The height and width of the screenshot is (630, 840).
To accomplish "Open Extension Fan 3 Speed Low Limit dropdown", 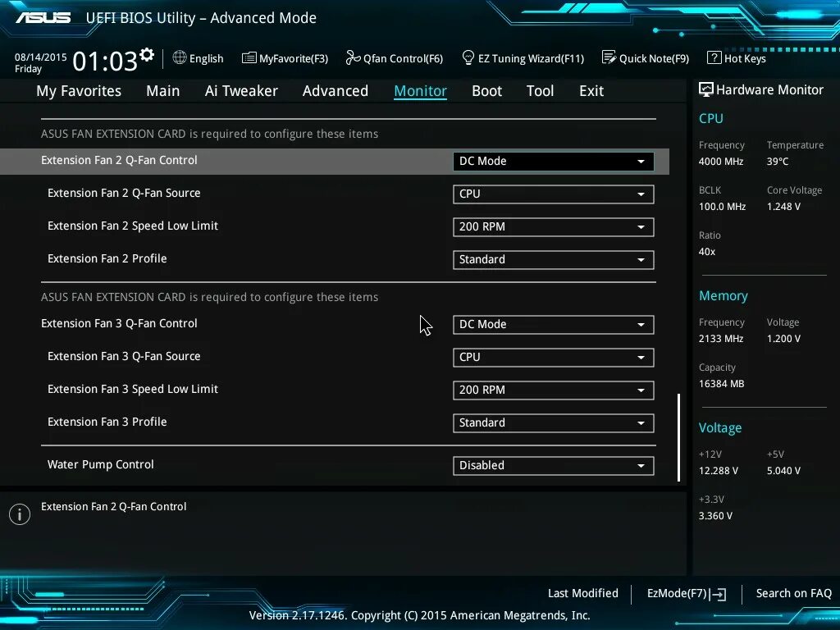I will pyautogui.click(x=554, y=390).
